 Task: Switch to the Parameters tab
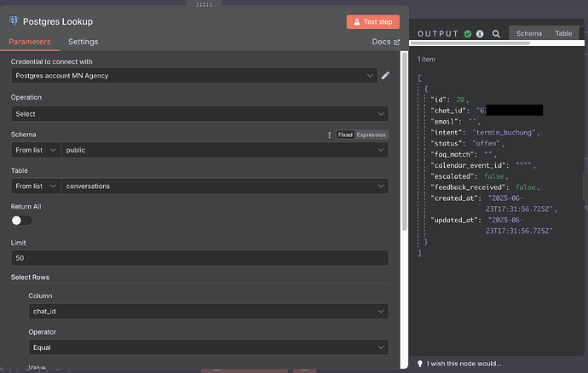coord(30,42)
